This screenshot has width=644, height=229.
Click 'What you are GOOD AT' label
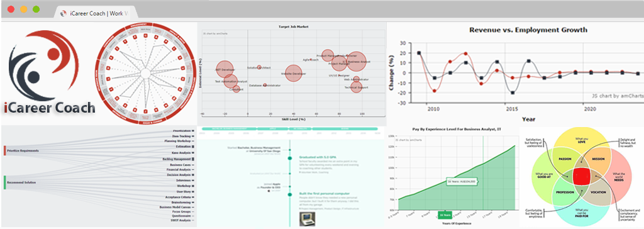(544, 176)
